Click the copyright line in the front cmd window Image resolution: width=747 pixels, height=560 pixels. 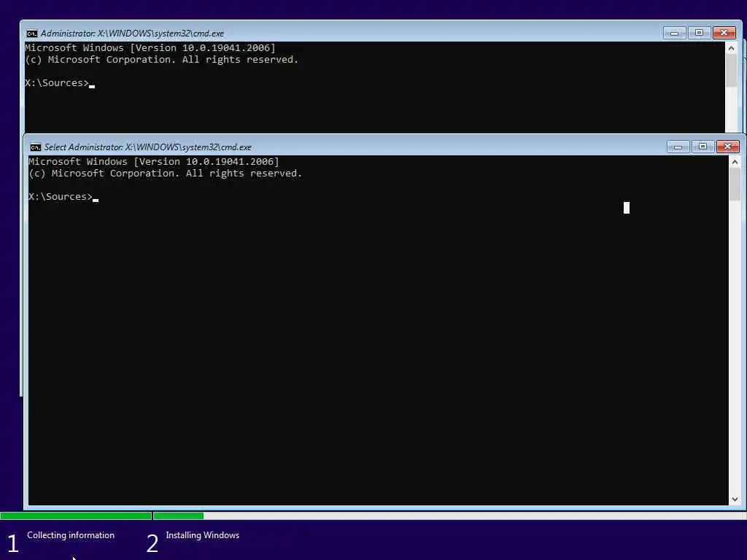[x=166, y=174]
